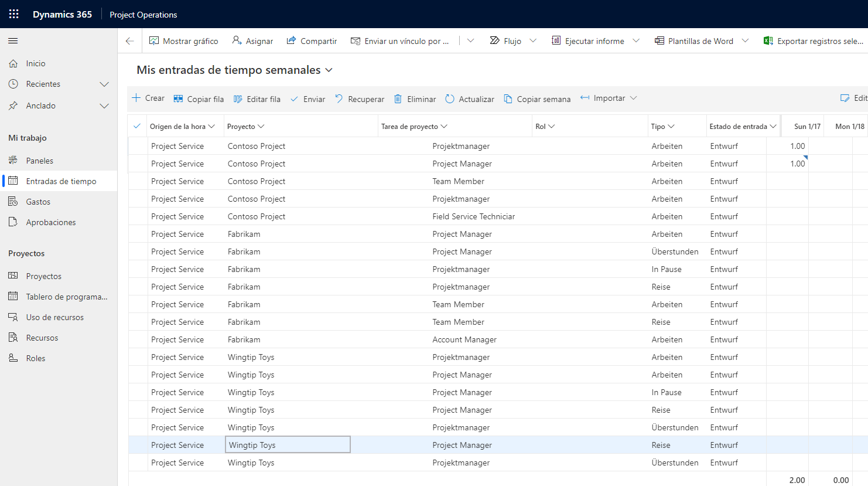Open Proyectos in the sidebar list

click(59, 276)
